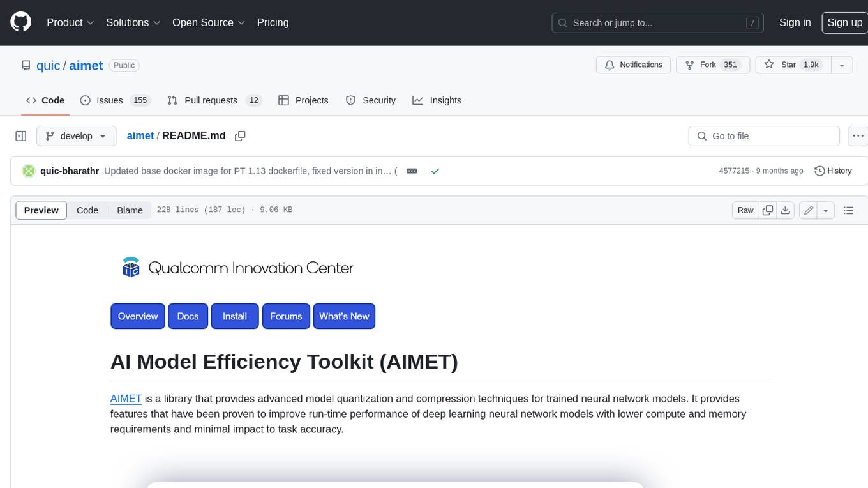Open the outline list icon
The width and height of the screenshot is (868, 488).
pos(848,210)
